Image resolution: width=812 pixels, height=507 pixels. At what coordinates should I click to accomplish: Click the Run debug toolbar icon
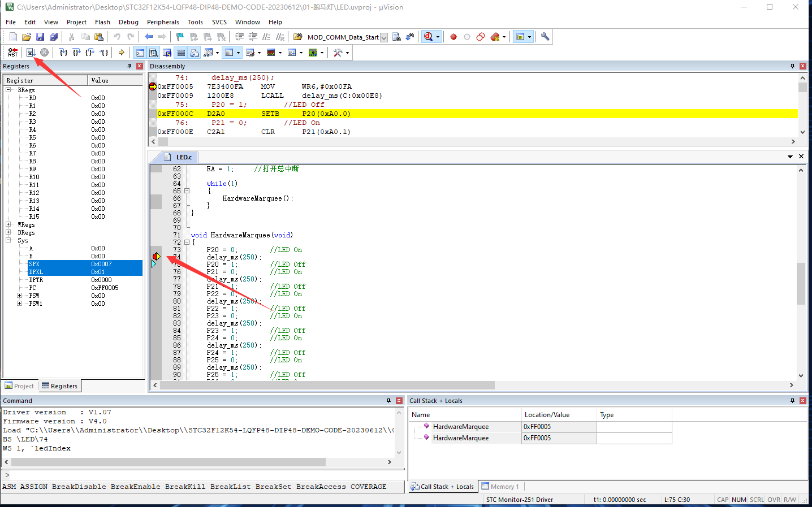(31, 53)
